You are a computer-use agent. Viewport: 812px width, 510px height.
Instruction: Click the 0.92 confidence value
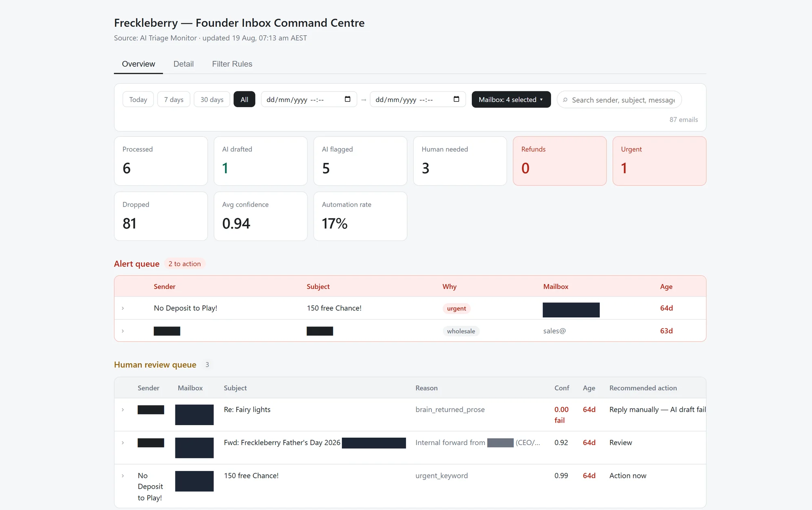click(561, 443)
